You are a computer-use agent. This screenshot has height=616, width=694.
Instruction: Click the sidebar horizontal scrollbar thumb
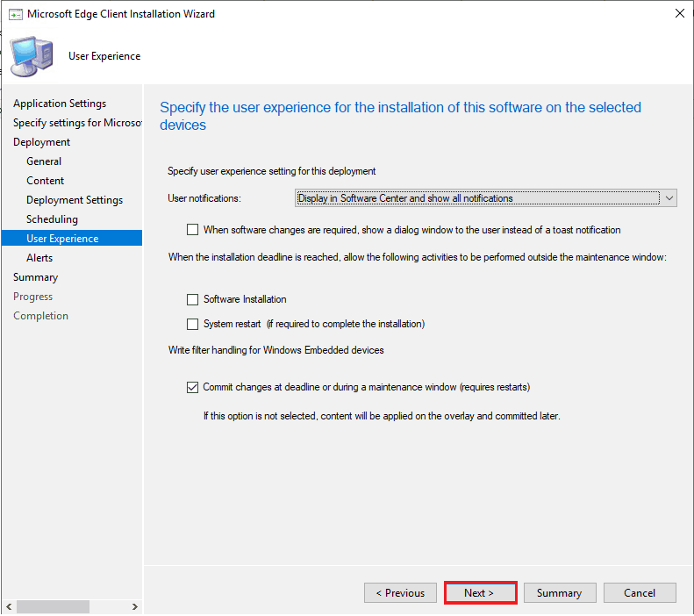pyautogui.click(x=53, y=607)
